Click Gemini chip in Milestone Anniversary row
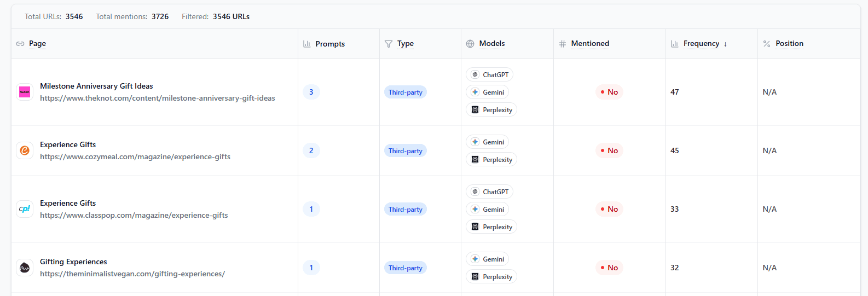The height and width of the screenshot is (296, 868). 488,92
